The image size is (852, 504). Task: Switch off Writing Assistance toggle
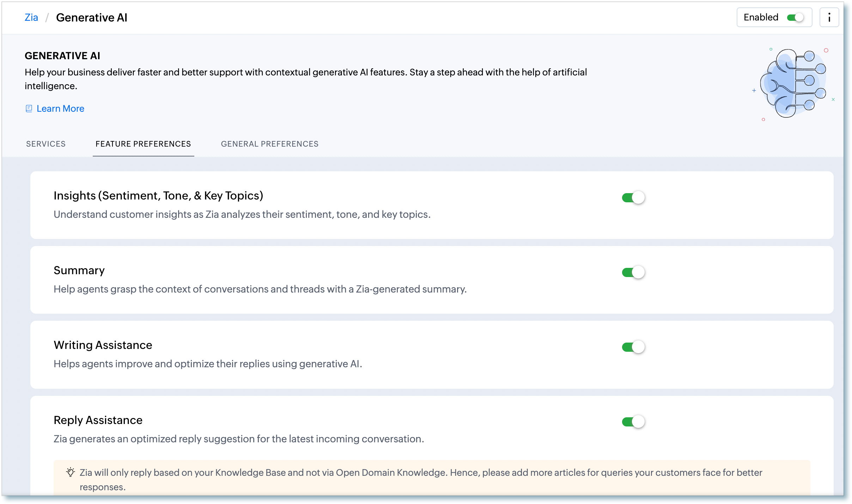click(633, 347)
